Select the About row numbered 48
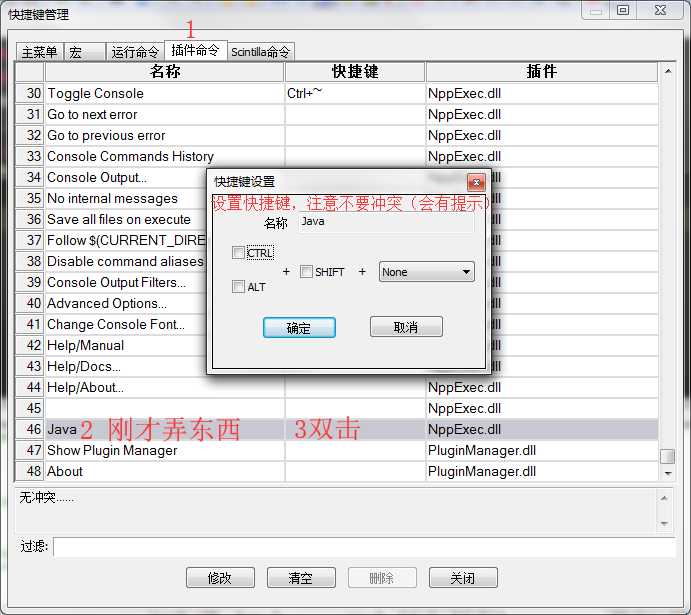 [x=337, y=471]
